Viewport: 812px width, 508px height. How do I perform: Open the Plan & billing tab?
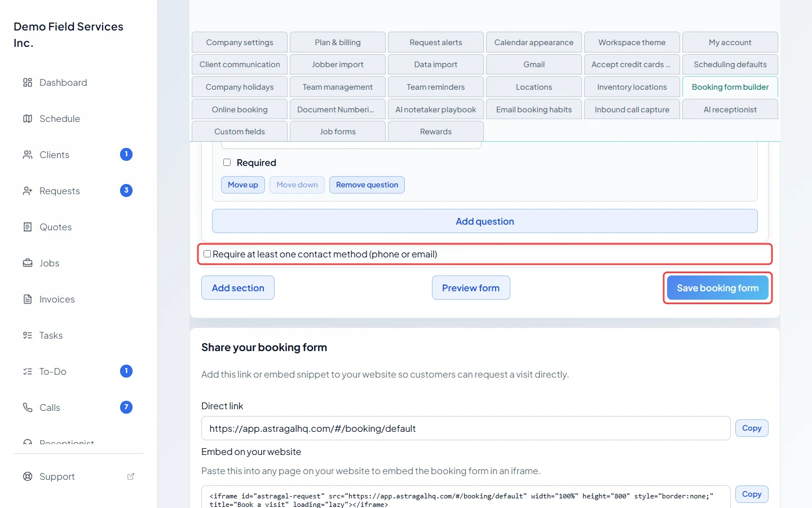(x=338, y=42)
